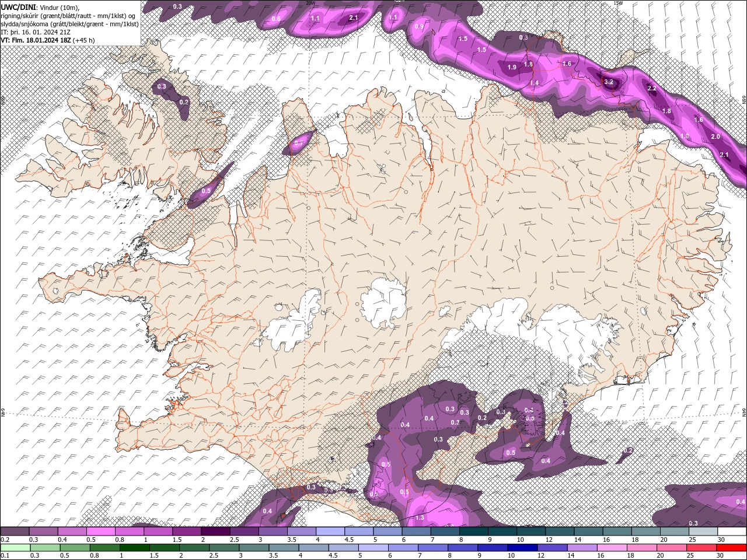This screenshot has height=560, width=747.
Task: Click the 0.9 precipitation value near the top
Action: click(419, 26)
